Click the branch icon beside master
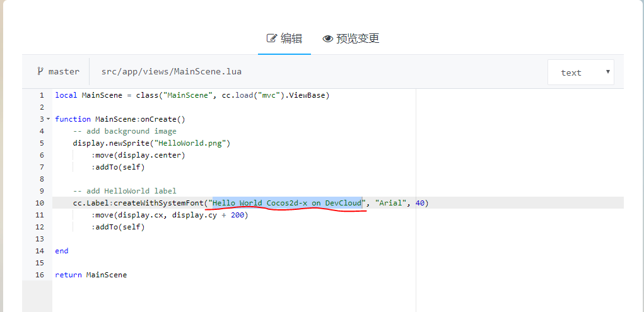This screenshot has height=312, width=644. click(x=40, y=71)
